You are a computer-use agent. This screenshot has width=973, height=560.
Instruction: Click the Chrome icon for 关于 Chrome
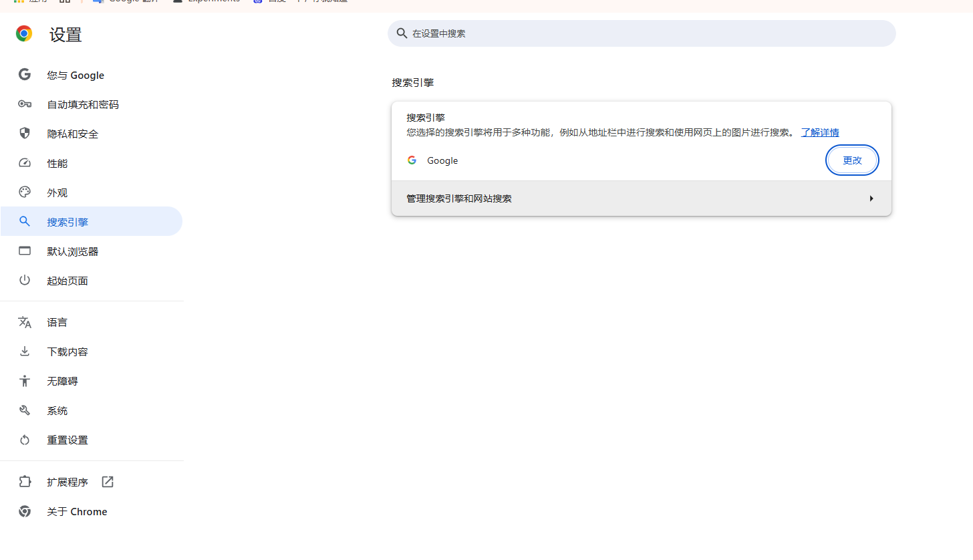25,511
